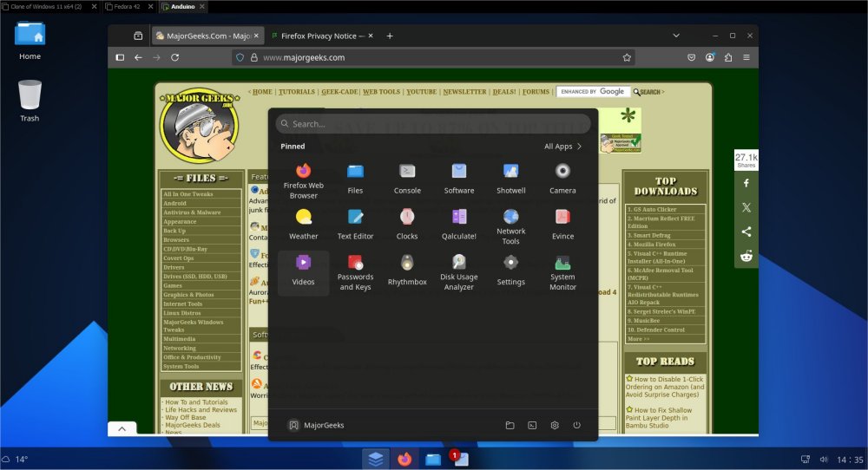This screenshot has width=868, height=470.
Task: Click the power icon in launcher footer
Action: click(576, 426)
